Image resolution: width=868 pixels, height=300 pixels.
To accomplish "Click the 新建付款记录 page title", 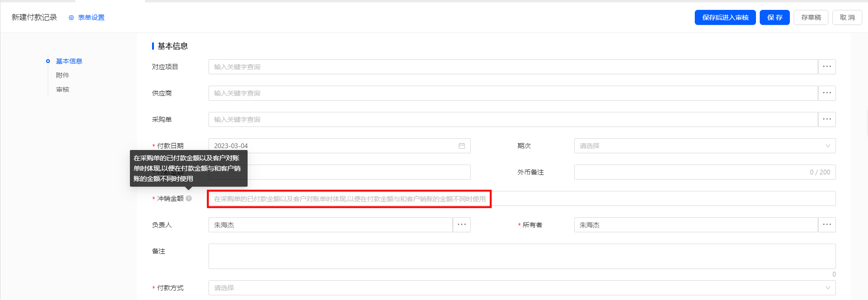I will 34,17.
